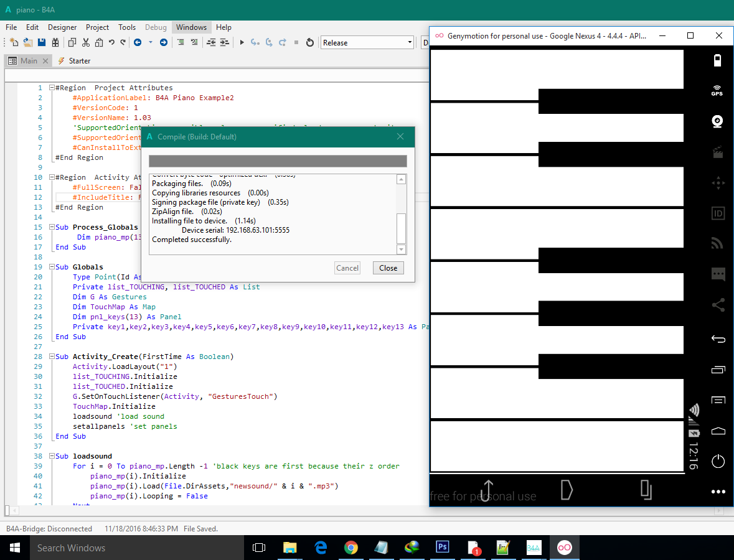
Task: Click the Undo toolbar icon
Action: point(111,42)
